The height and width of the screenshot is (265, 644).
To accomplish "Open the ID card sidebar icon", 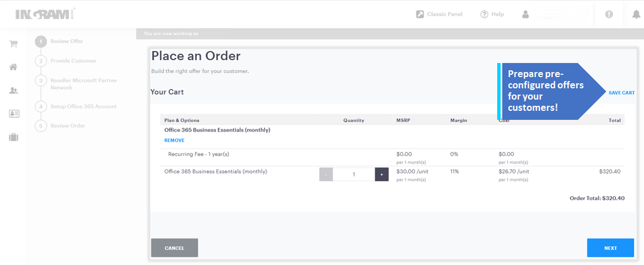I will pyautogui.click(x=13, y=114).
